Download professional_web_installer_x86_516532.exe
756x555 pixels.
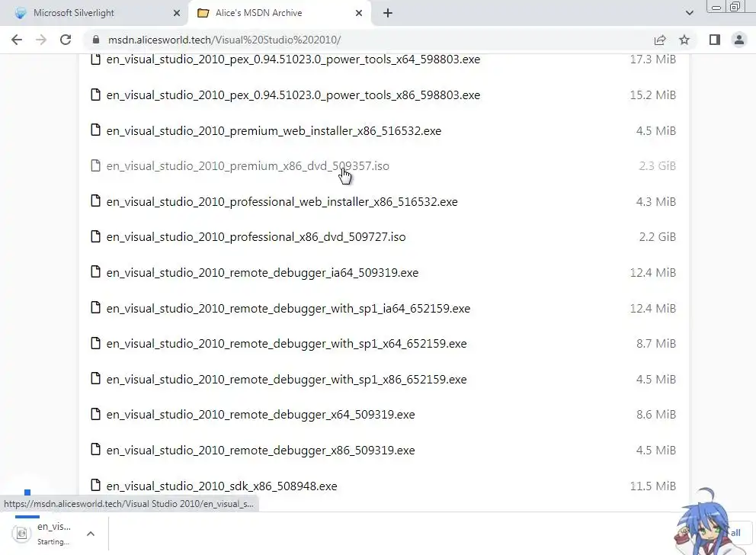tap(282, 201)
